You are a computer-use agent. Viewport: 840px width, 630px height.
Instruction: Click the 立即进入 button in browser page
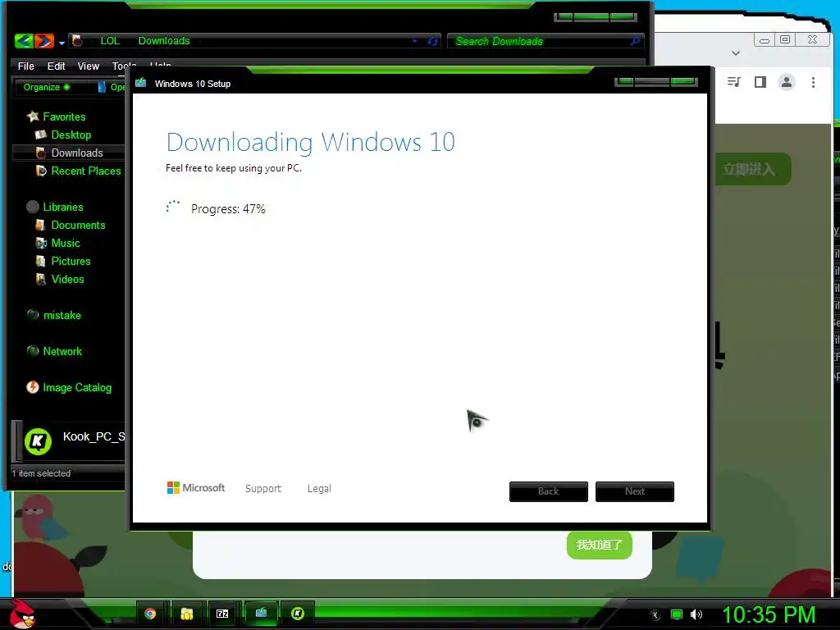(x=751, y=169)
